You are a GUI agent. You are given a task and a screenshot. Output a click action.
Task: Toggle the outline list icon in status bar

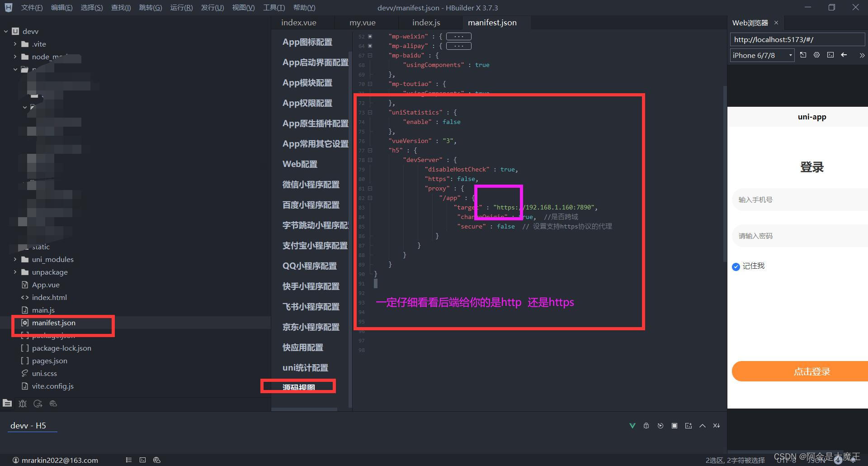pos(129,460)
